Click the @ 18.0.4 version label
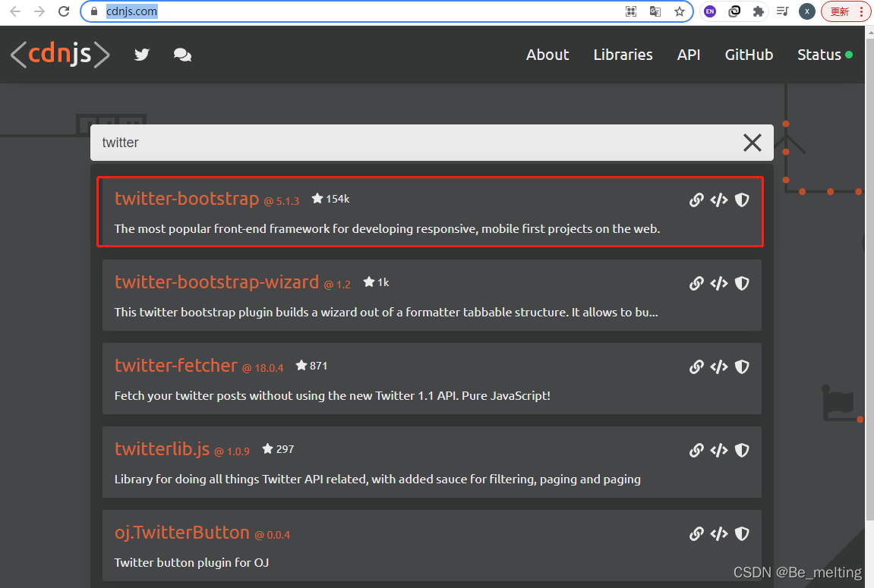Image resolution: width=874 pixels, height=588 pixels. [263, 368]
